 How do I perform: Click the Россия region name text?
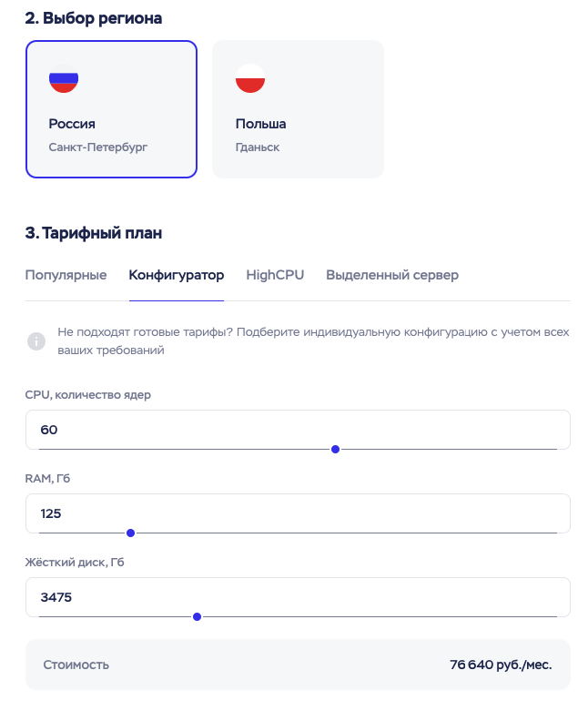click(x=72, y=124)
